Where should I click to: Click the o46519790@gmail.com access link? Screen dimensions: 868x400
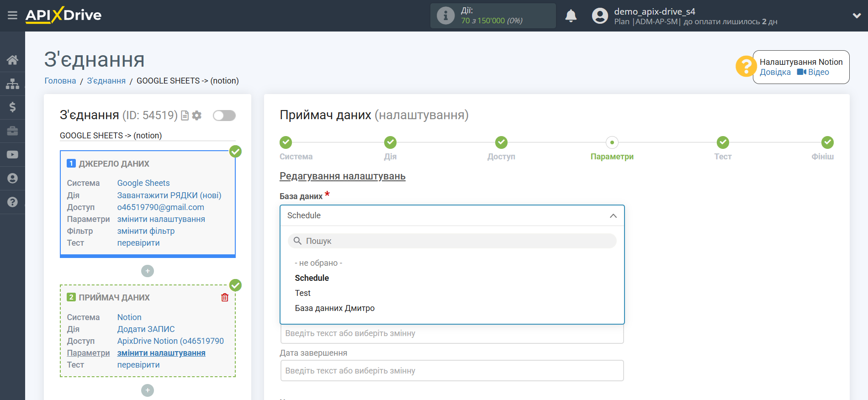click(x=161, y=207)
